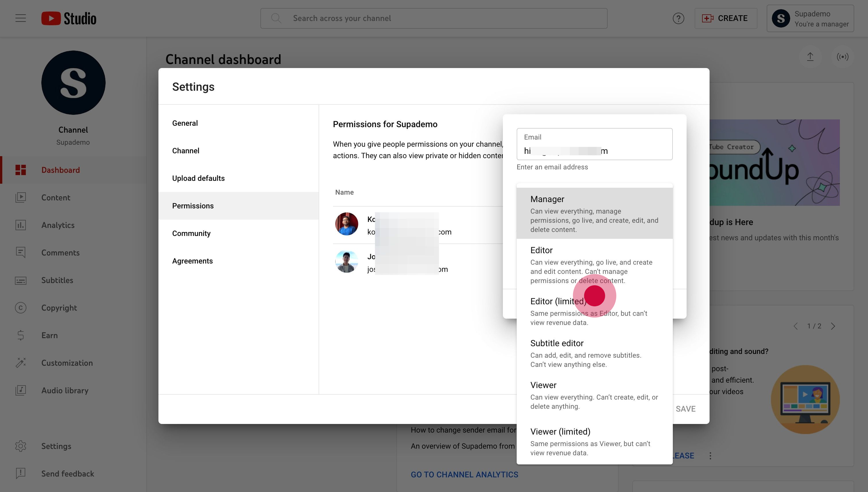The height and width of the screenshot is (492, 868).
Task: Click the Email input field
Action: (x=594, y=144)
